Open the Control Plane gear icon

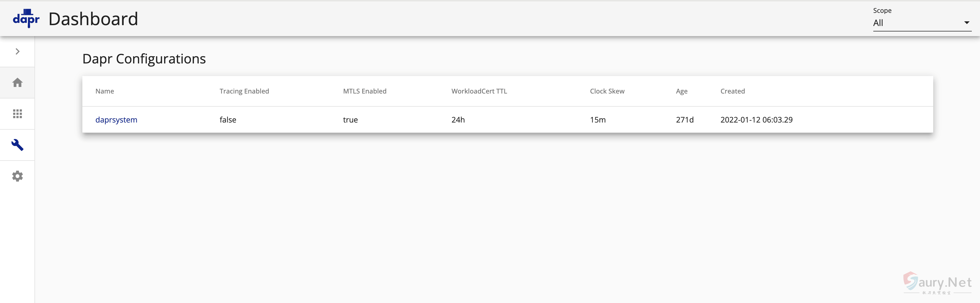(18, 176)
